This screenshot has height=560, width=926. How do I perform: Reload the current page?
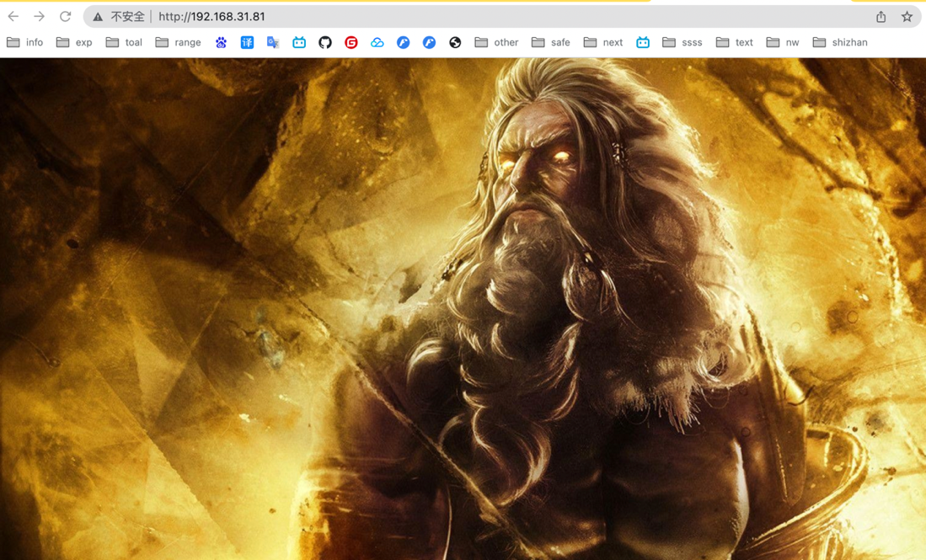[65, 17]
